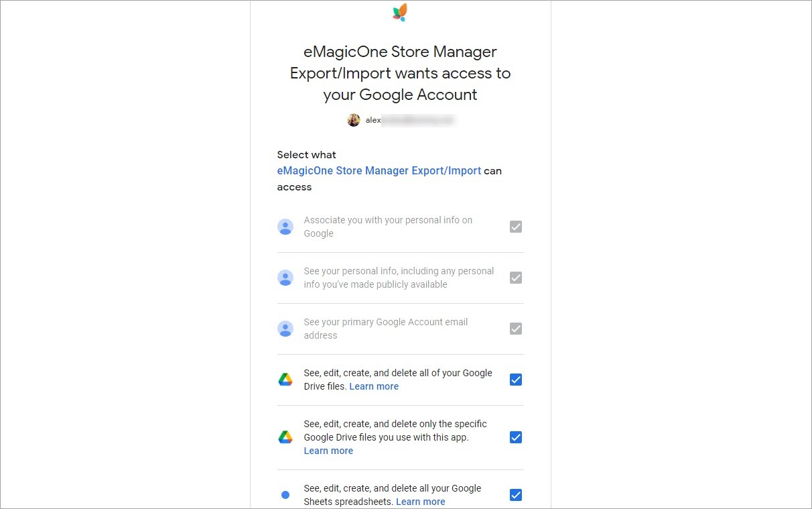Click Google Drive icon for all Drive files
This screenshot has height=509, width=812.
(285, 380)
